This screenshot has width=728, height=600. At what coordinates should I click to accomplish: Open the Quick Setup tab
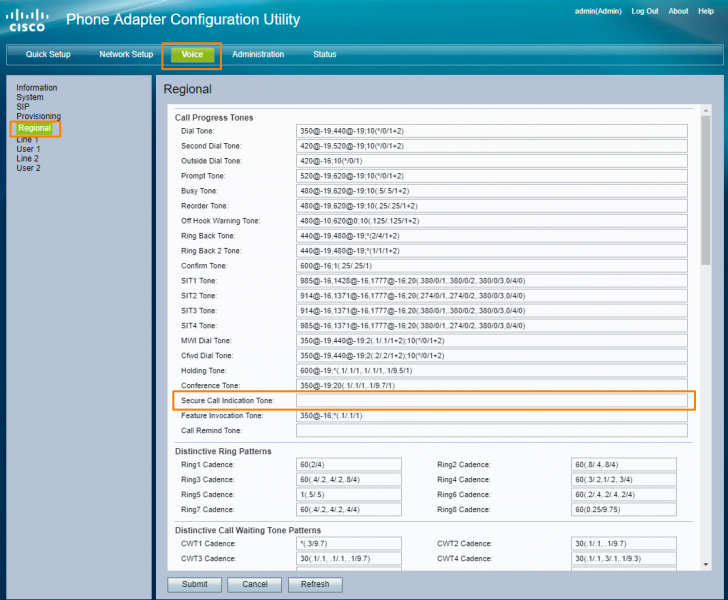point(48,54)
